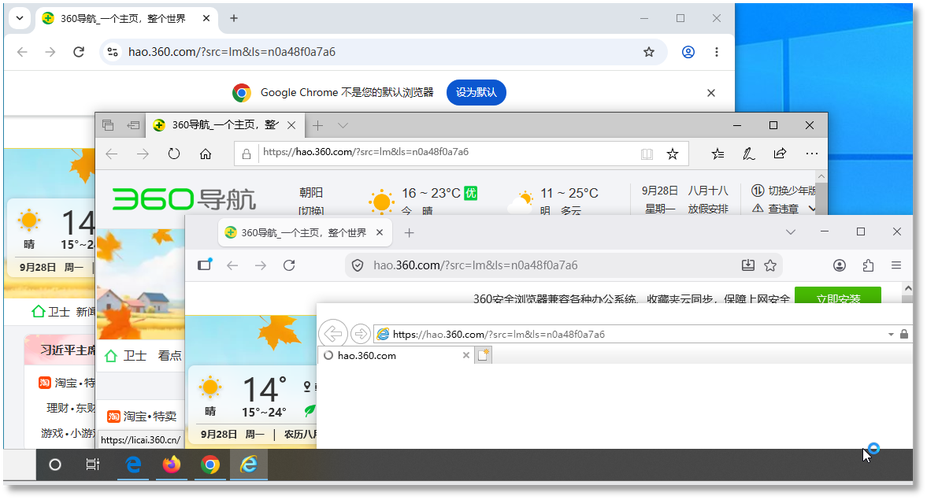This screenshot has width=927, height=500.
Task: Open Edge reading view icon
Action: click(647, 154)
